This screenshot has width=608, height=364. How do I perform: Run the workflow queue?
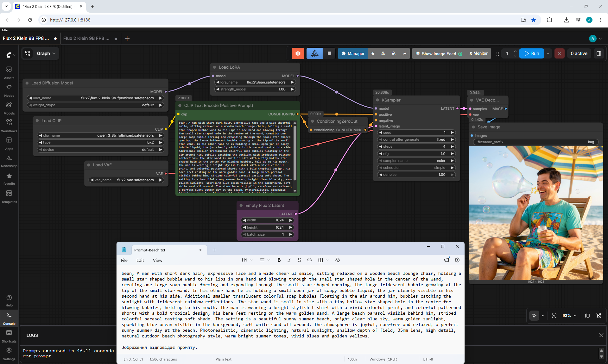tap(532, 54)
